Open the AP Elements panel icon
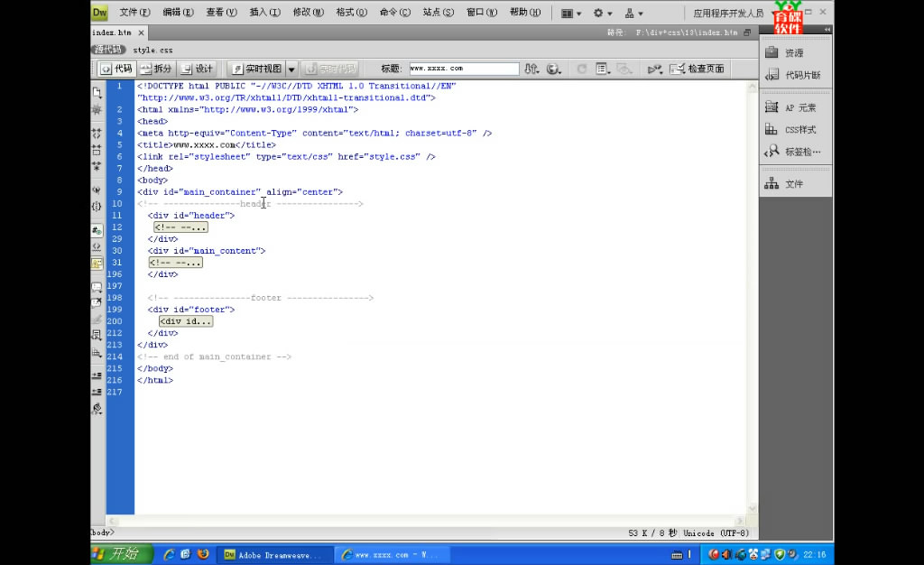 click(772, 107)
